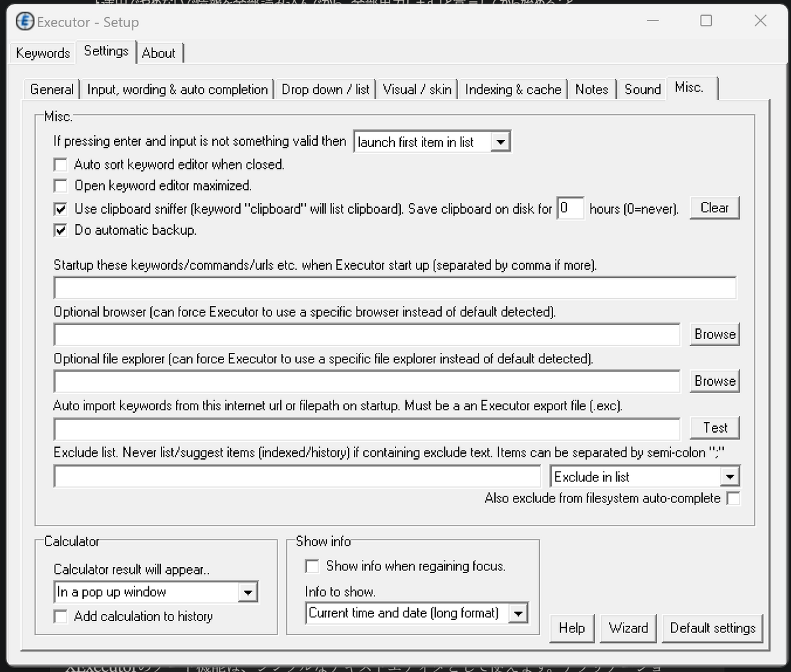Click the Test import button
This screenshot has width=791, height=672.
715,428
